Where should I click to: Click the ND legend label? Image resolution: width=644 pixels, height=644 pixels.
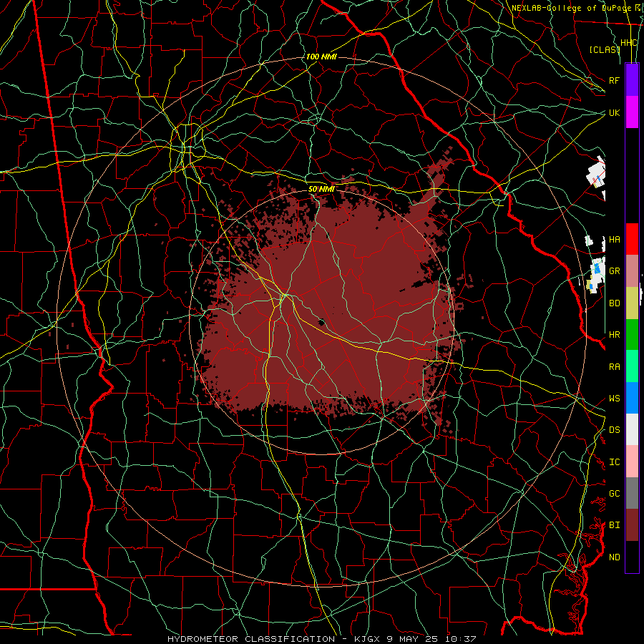614,557
